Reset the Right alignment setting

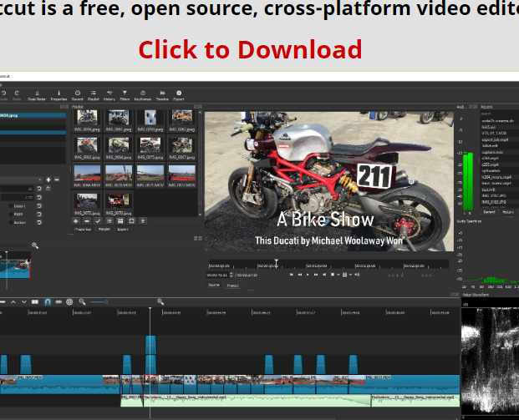(39, 214)
